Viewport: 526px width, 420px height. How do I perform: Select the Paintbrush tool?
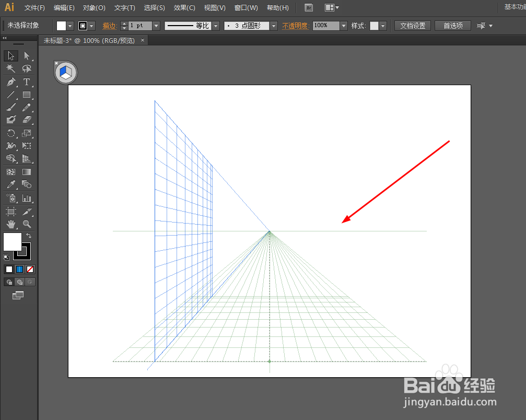11,107
